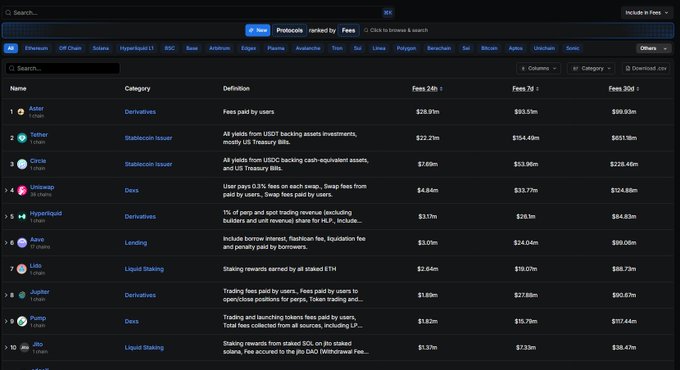The image size is (680, 370).
Task: Click the keyboard shortcut badge in search bar
Action: click(x=388, y=13)
